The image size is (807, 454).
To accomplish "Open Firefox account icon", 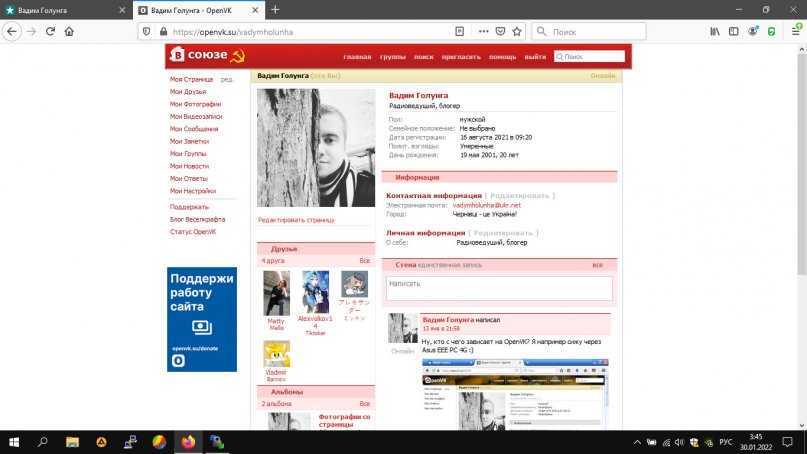I will coord(753,31).
